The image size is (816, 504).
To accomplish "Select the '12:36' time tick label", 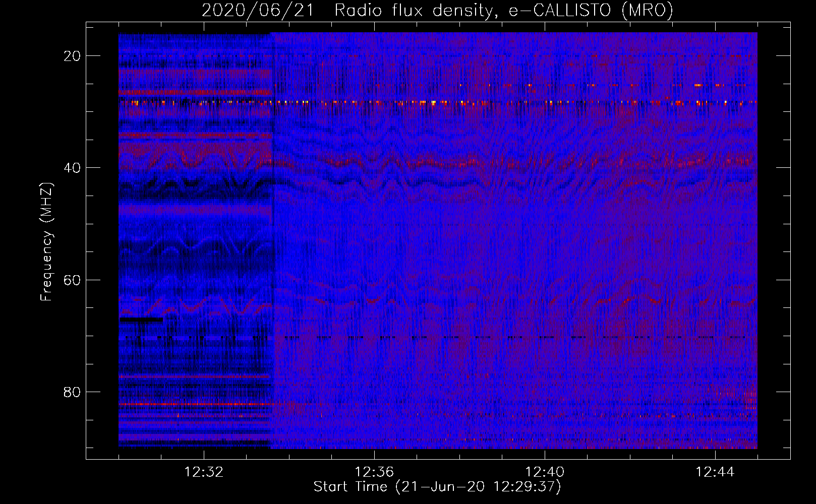I will point(374,472).
